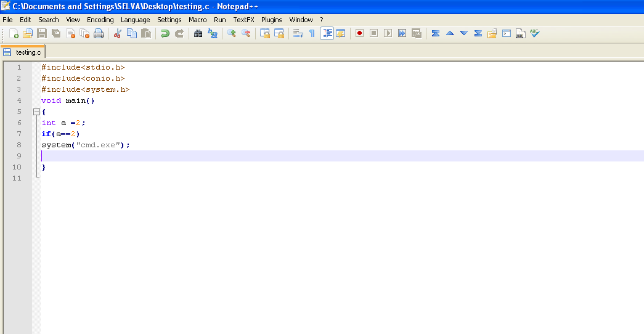Click the New file toolbar icon
The height and width of the screenshot is (334, 644).
(14, 33)
